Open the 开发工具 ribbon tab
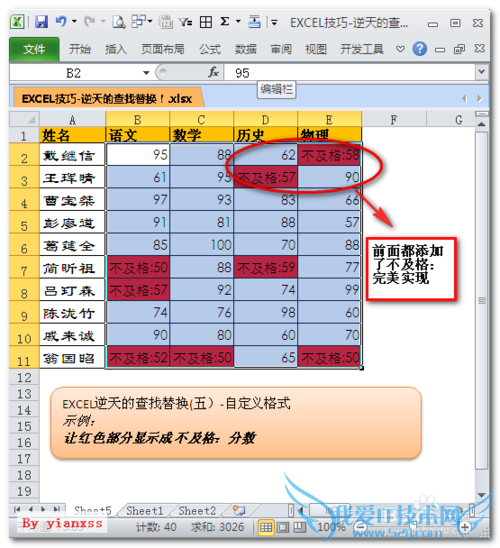Screen dimensions: 500x548 [362, 49]
